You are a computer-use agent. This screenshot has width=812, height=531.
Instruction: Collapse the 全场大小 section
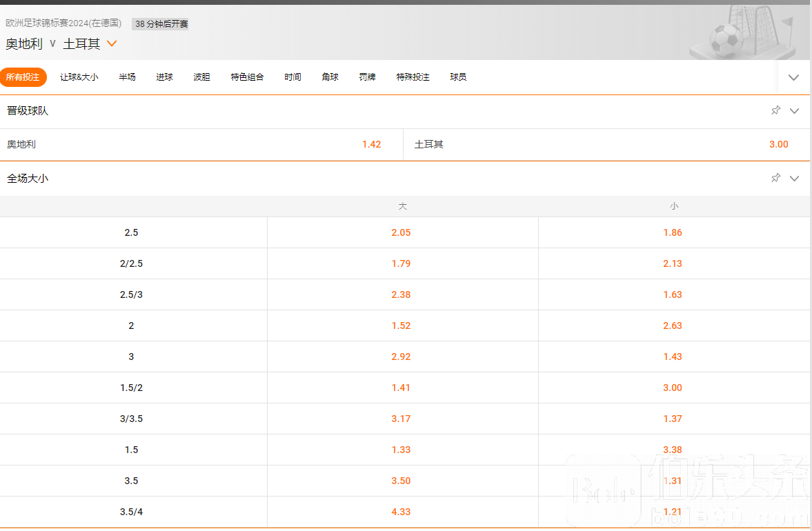point(794,179)
